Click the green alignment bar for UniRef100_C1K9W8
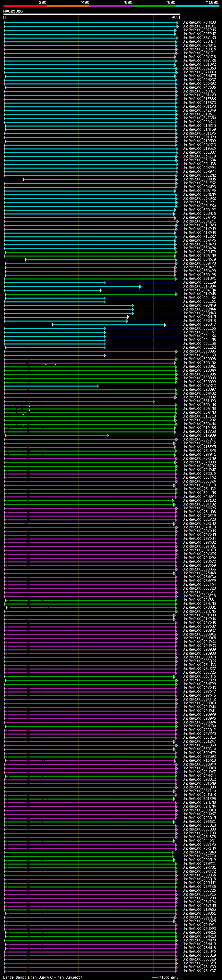222x980 pixels. coord(91,294)
